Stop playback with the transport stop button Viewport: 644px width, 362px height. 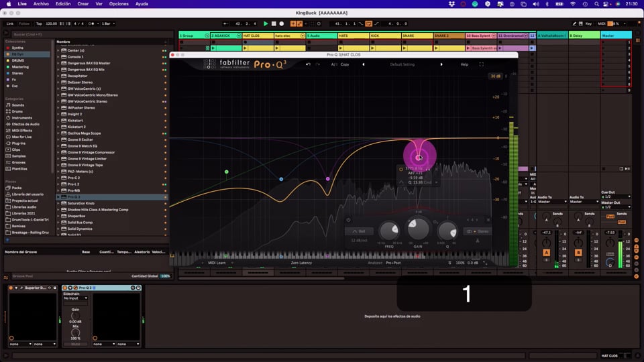point(274,24)
